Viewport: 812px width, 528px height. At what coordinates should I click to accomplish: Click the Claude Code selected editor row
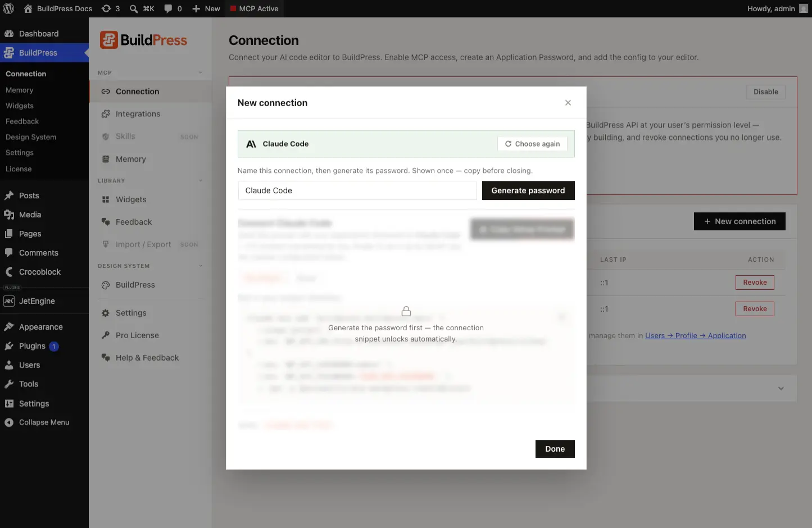[406, 144]
